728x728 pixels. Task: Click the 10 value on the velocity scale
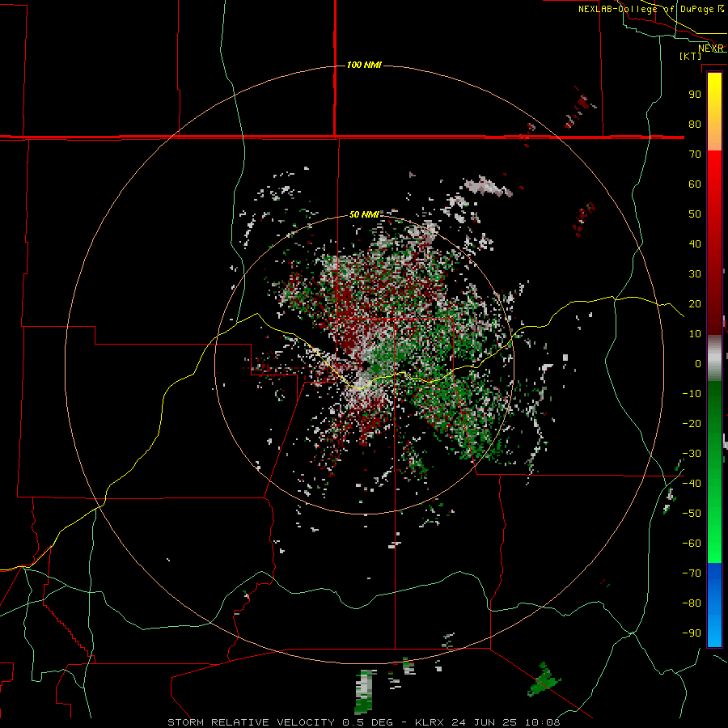695,334
